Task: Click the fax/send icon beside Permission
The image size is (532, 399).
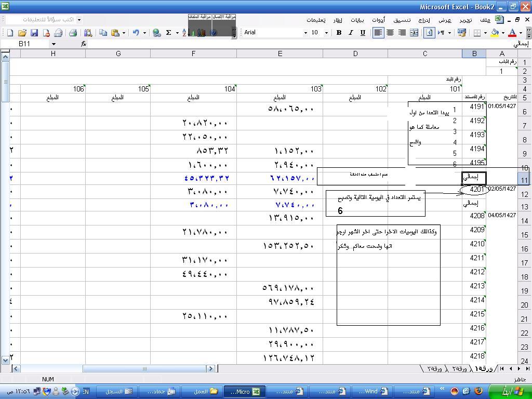Action: 58,33
